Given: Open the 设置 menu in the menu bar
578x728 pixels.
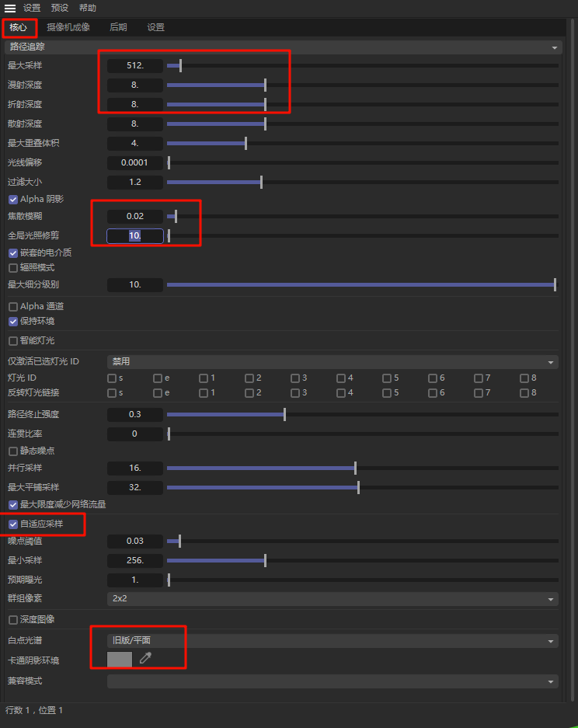Looking at the screenshot, I should click(32, 8).
